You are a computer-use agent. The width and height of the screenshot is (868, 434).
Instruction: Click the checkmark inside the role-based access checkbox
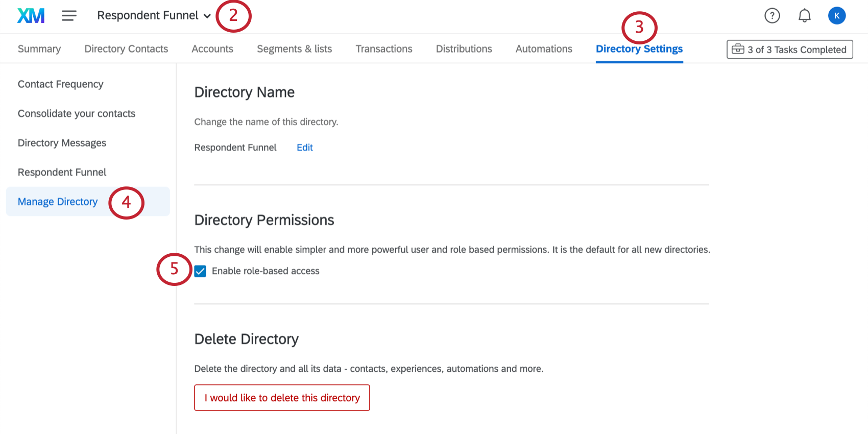200,271
